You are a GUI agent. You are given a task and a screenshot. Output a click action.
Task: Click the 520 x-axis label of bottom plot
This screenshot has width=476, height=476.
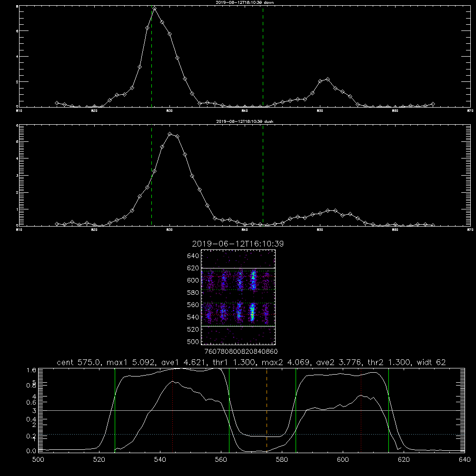pyautogui.click(x=99, y=460)
